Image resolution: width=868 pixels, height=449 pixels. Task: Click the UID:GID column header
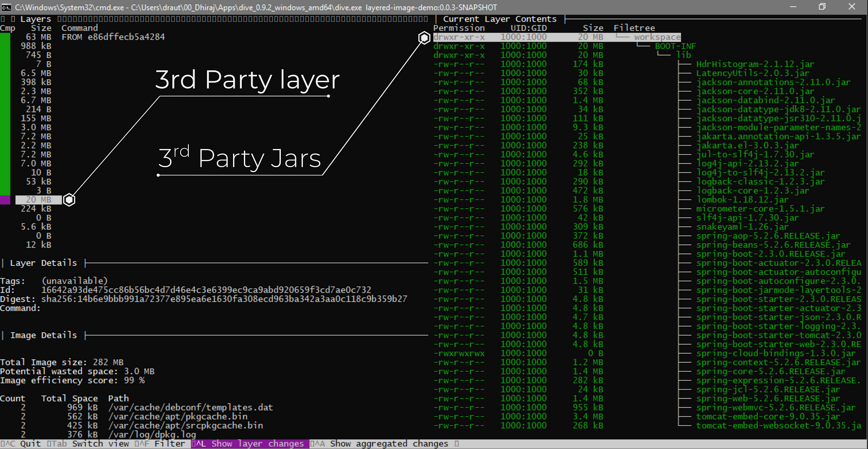pos(529,28)
